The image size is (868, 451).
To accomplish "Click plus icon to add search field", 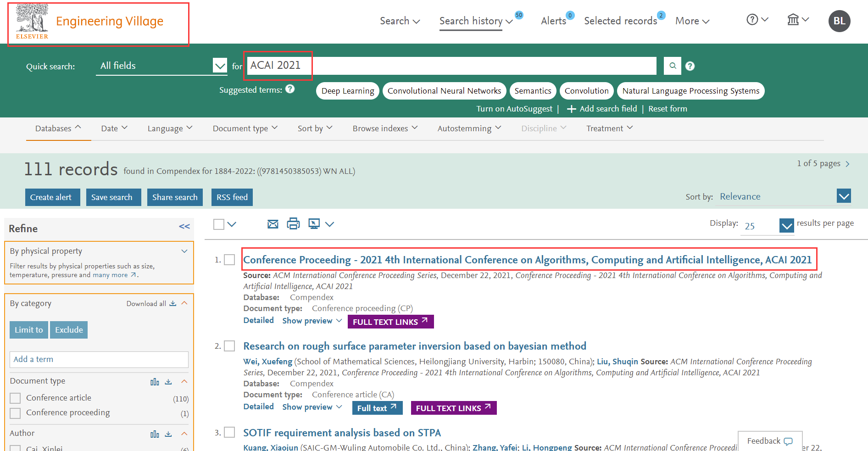I will (x=572, y=109).
